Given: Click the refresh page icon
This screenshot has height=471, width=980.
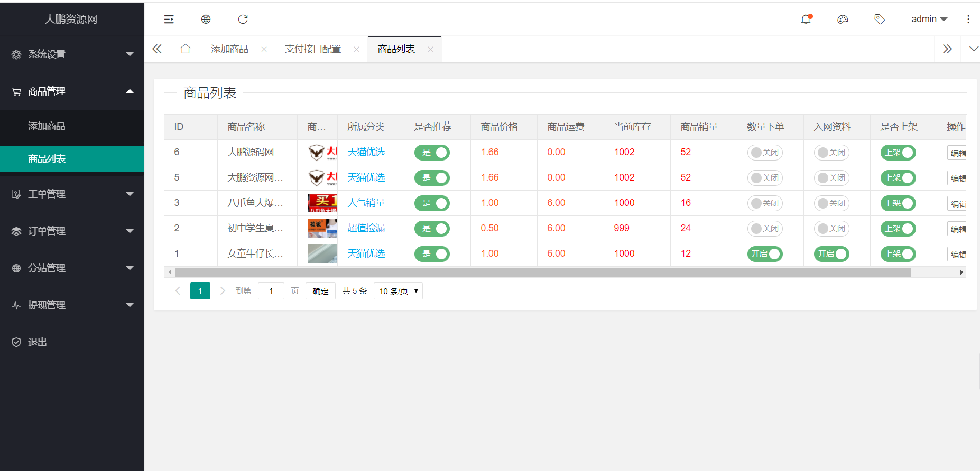Looking at the screenshot, I should [243, 20].
